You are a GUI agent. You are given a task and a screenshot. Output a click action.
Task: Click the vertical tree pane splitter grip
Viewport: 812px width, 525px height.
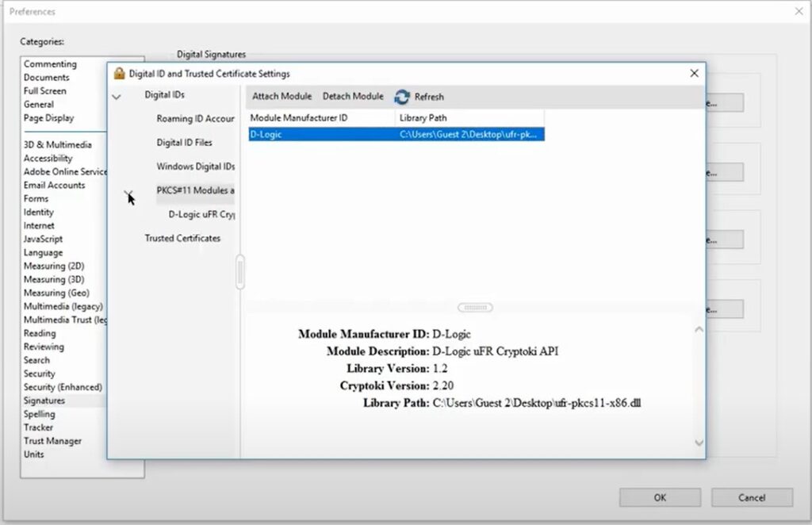(x=239, y=271)
